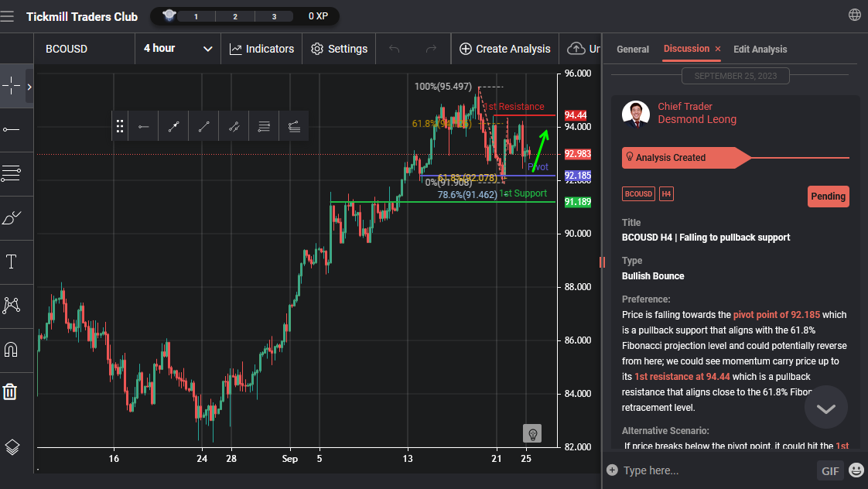Open the hamburger main menu
Screen dimensions: 868x489
point(7,16)
